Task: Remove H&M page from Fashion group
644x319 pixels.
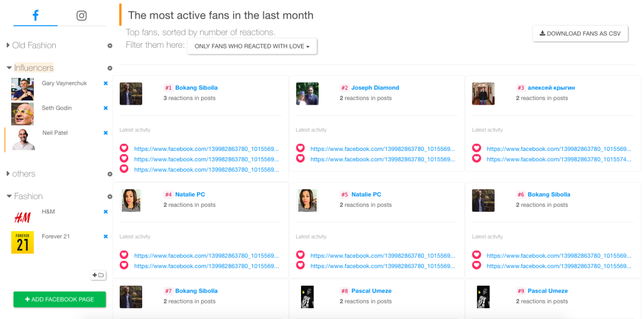Action: point(106,212)
